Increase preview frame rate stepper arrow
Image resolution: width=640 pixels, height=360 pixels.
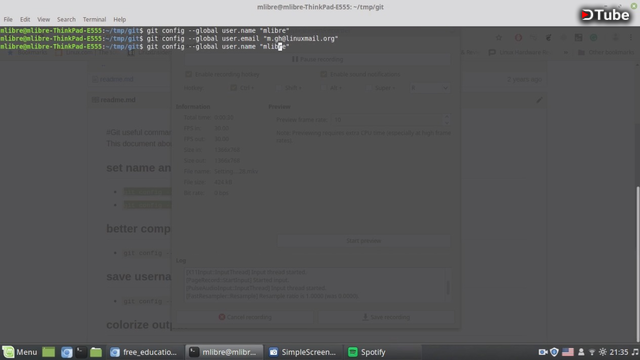447,117
